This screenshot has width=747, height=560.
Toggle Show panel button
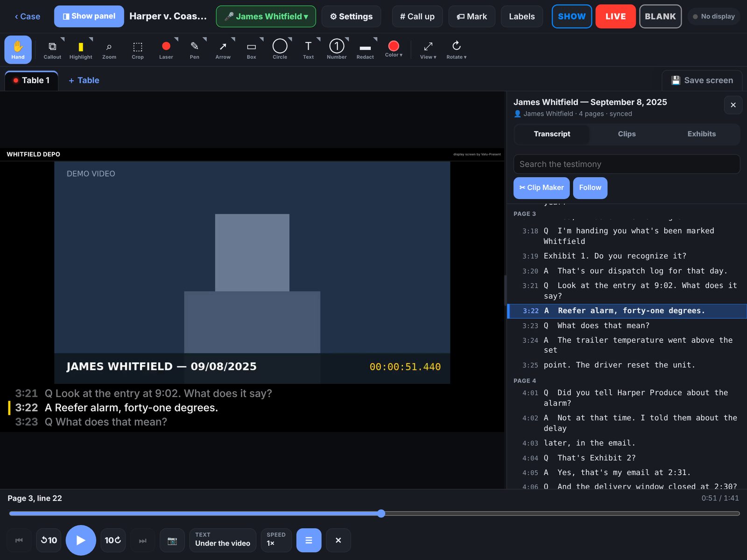[x=89, y=16]
